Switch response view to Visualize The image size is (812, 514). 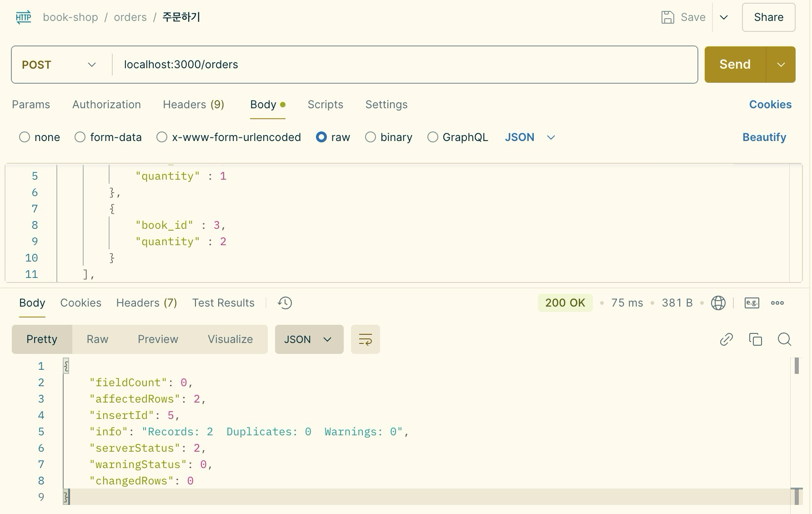231,339
